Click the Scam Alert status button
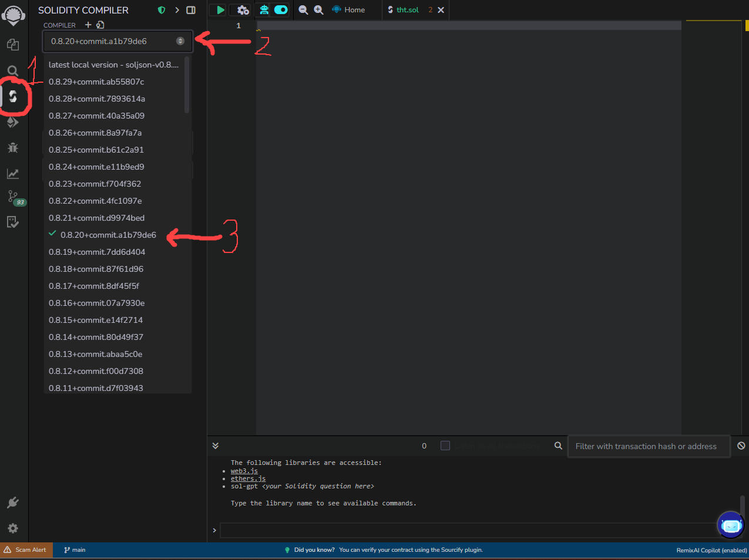749x560 pixels. coord(26,550)
